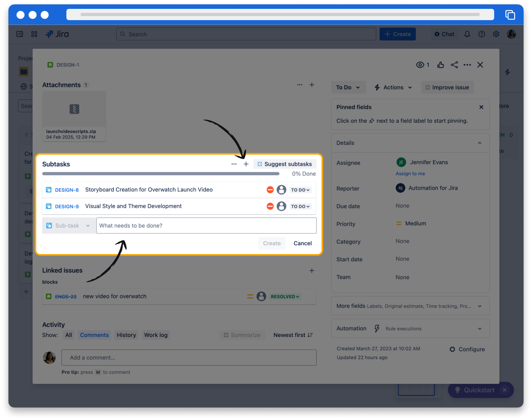
Task: Click the priority icon on the DESIGN-9 row
Action: coord(270,206)
